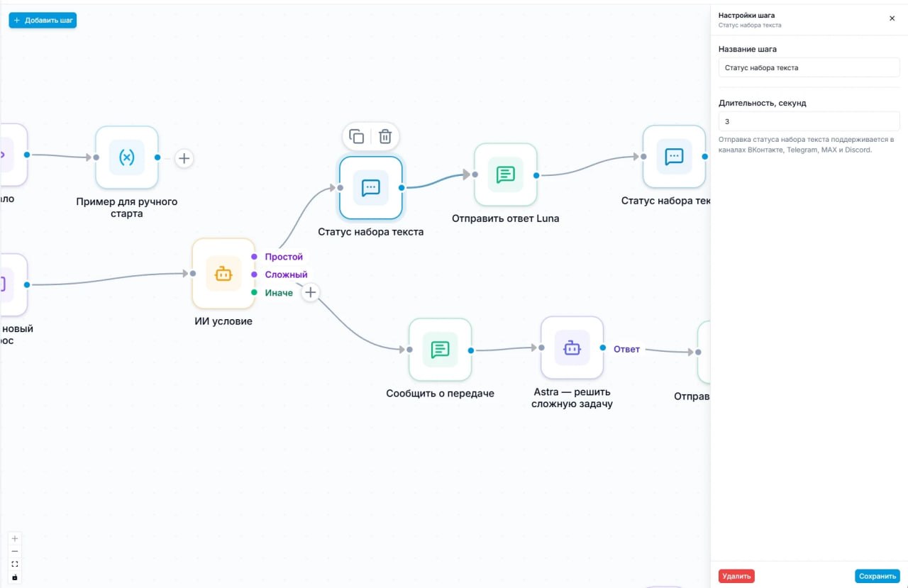The height and width of the screenshot is (588, 908).
Task: Click the red Удалить button
Action: point(736,576)
